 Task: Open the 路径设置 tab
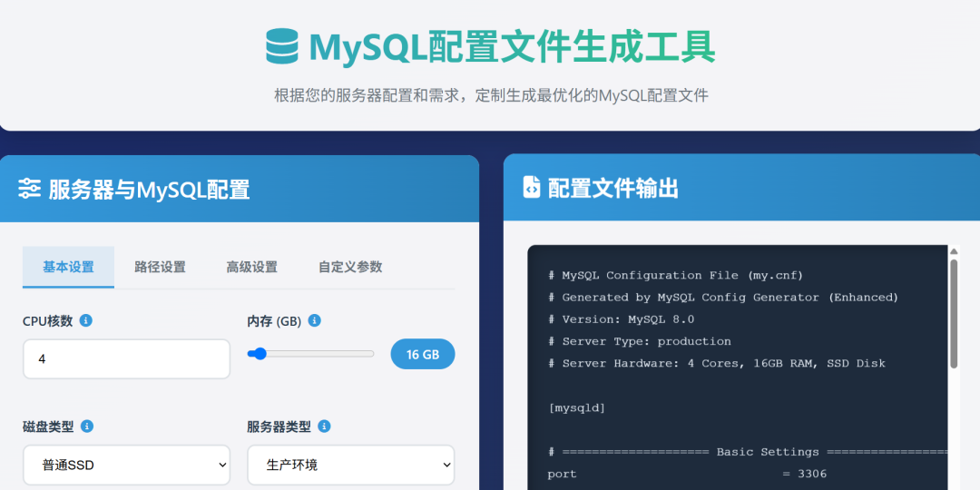tap(160, 267)
